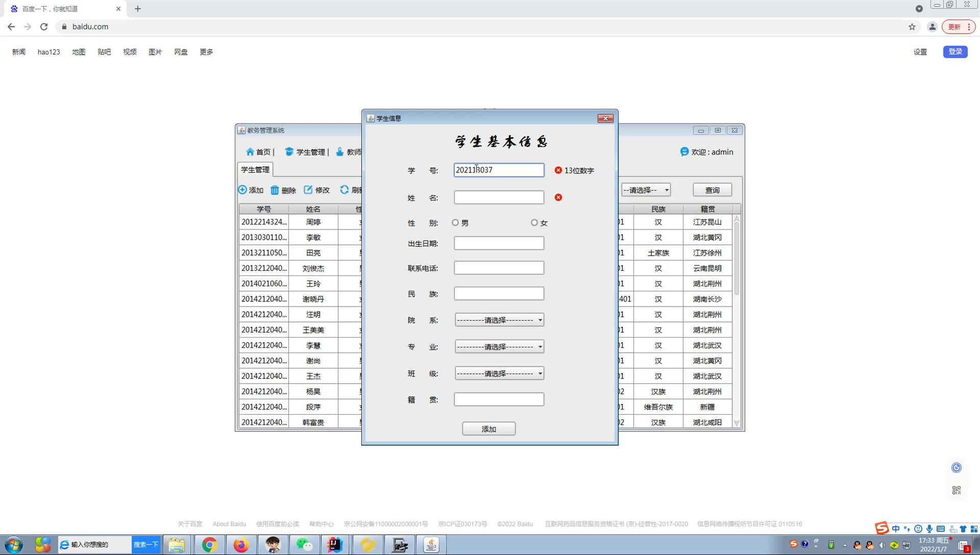
Task: Click the Sogou skin shirt icon
Action: click(963, 529)
